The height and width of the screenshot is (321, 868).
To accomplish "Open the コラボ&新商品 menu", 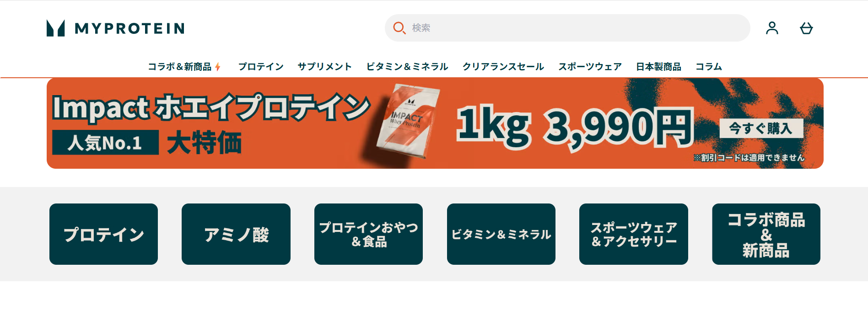I will (x=180, y=67).
